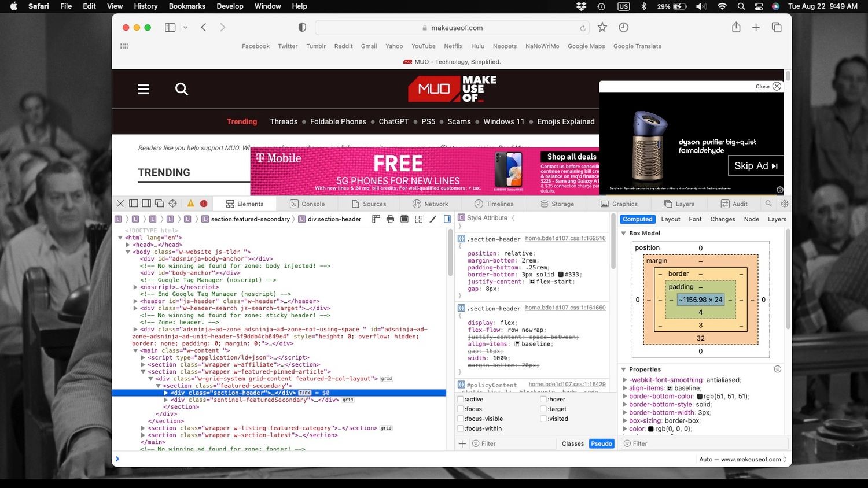Toggle the overlay grid icon in Elements toolbar
Viewport: 868px width, 488px height.
tap(419, 219)
